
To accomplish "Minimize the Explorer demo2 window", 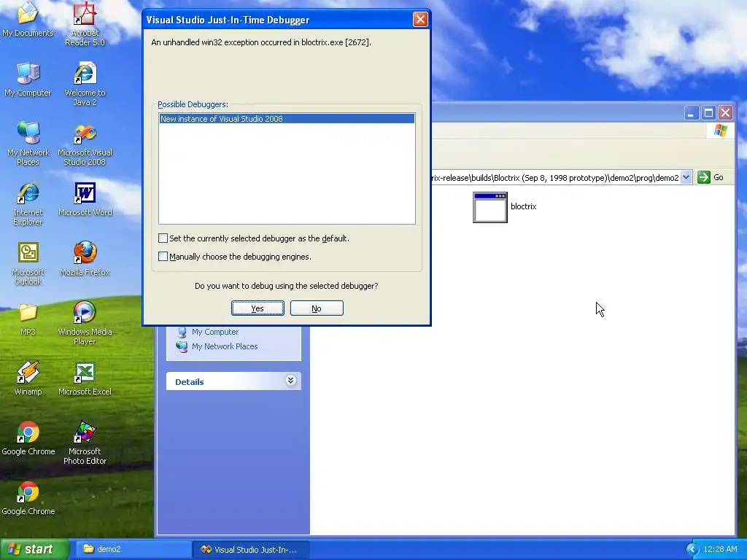I will click(692, 113).
